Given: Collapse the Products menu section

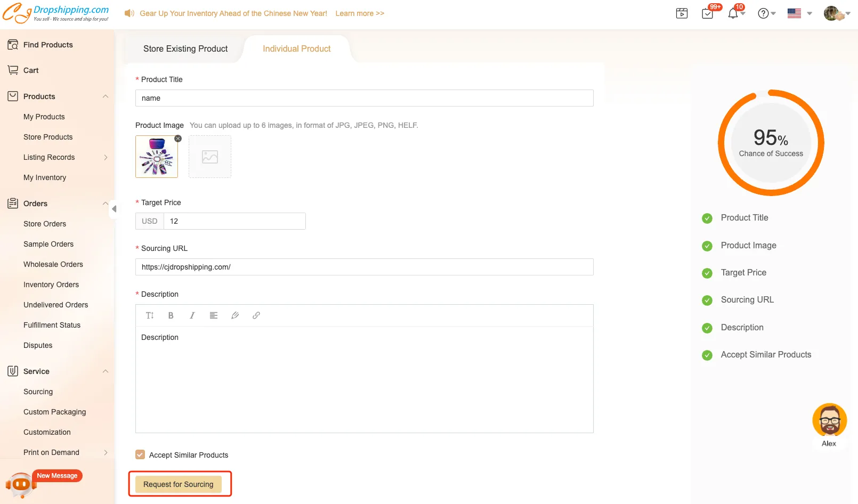Looking at the screenshot, I should 106,96.
